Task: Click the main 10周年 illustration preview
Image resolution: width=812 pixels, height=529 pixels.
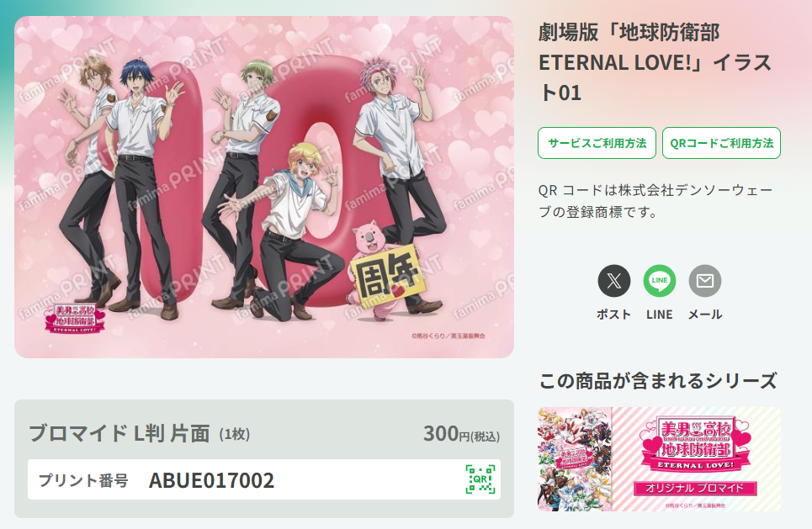Action: click(x=264, y=187)
